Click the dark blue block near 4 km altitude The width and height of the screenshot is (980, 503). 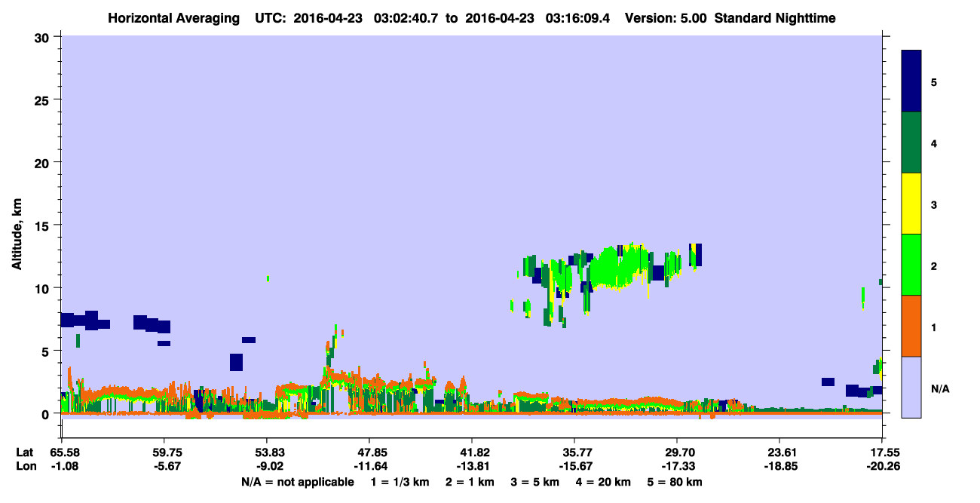pos(236,362)
